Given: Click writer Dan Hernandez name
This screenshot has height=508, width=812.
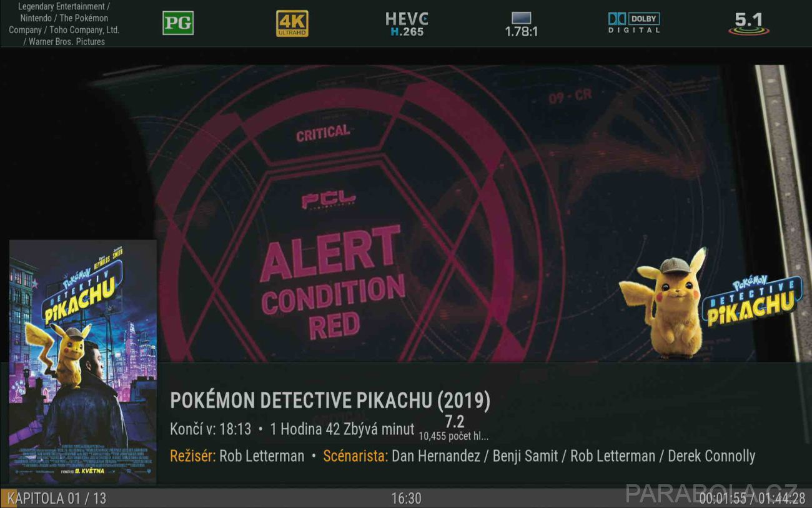Looking at the screenshot, I should [x=436, y=456].
